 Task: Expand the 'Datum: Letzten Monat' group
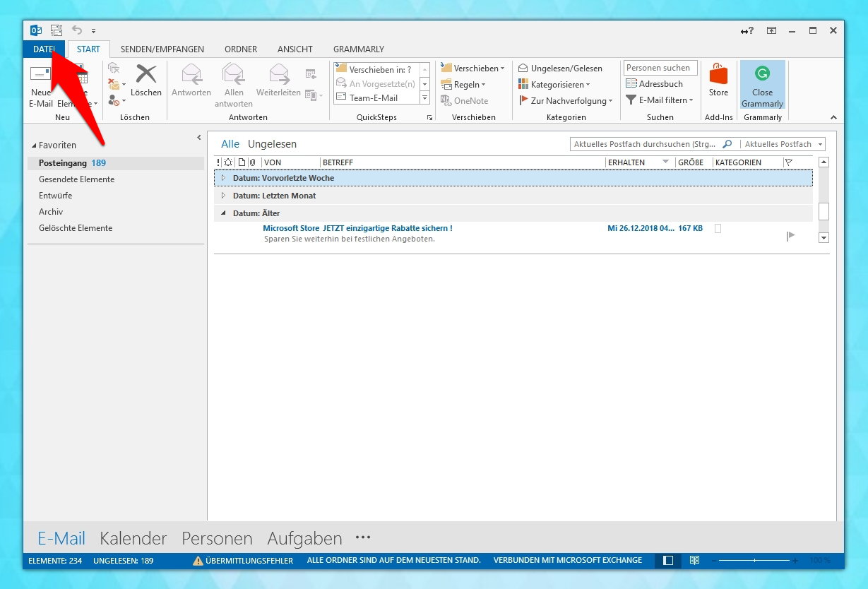tap(223, 196)
